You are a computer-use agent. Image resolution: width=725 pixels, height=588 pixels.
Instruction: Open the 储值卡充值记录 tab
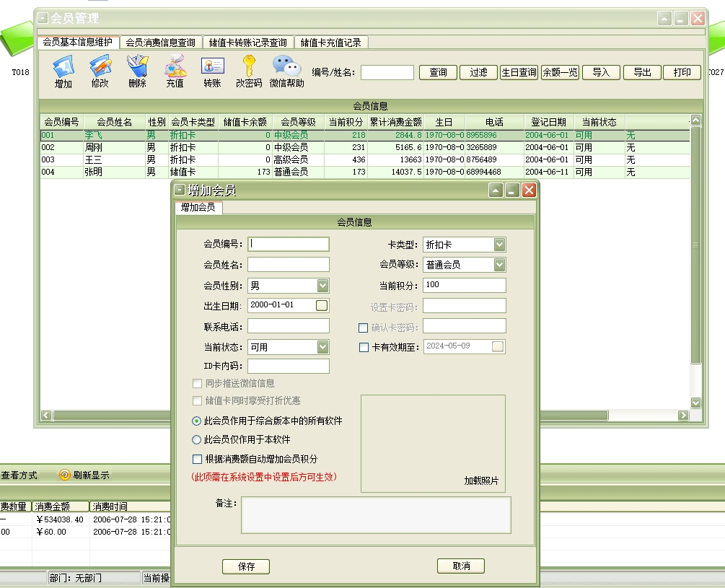click(x=330, y=43)
